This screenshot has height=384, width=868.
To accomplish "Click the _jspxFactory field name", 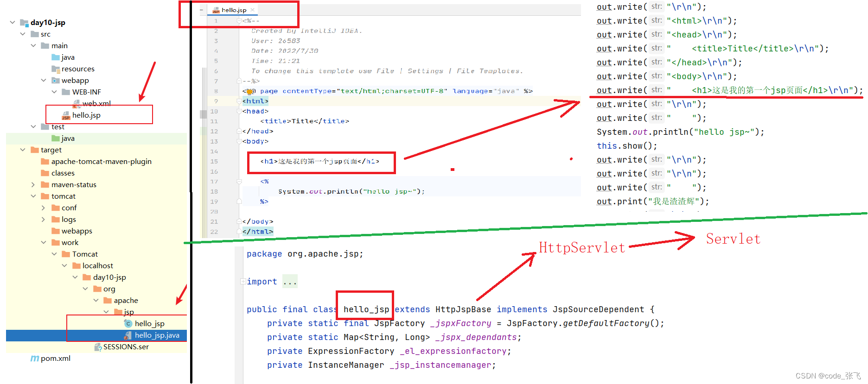I will [460, 323].
